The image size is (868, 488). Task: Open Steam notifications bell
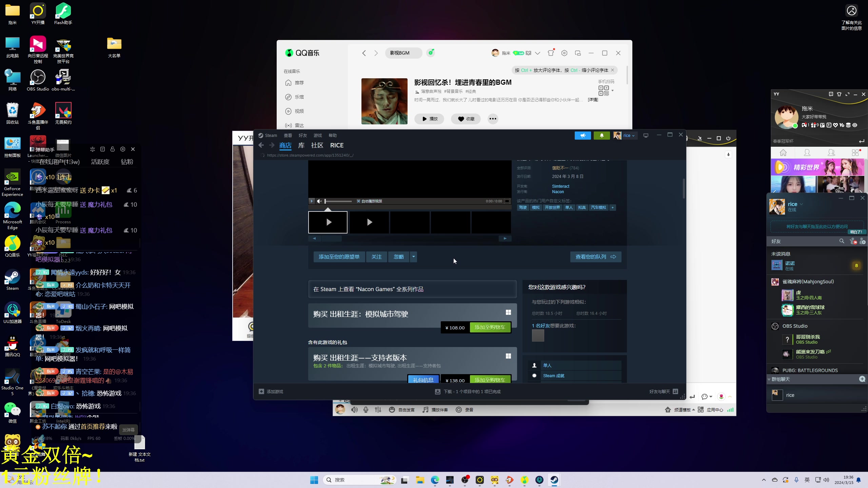tap(602, 136)
